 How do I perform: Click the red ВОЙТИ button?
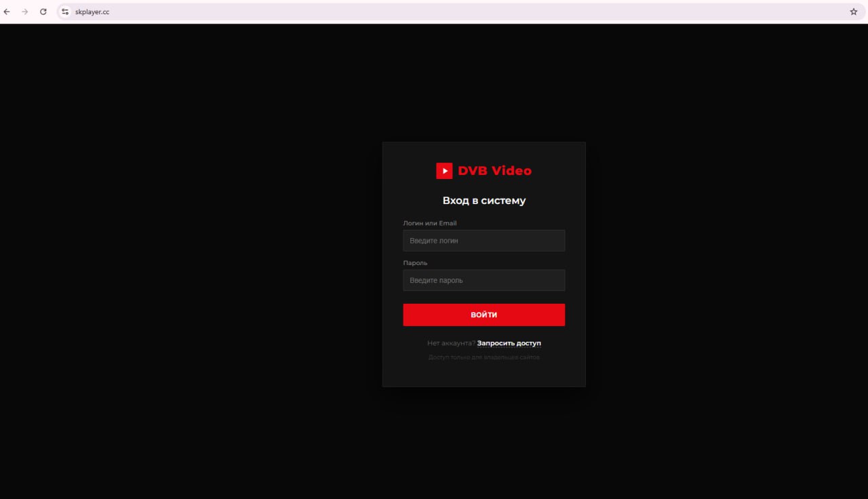484,315
